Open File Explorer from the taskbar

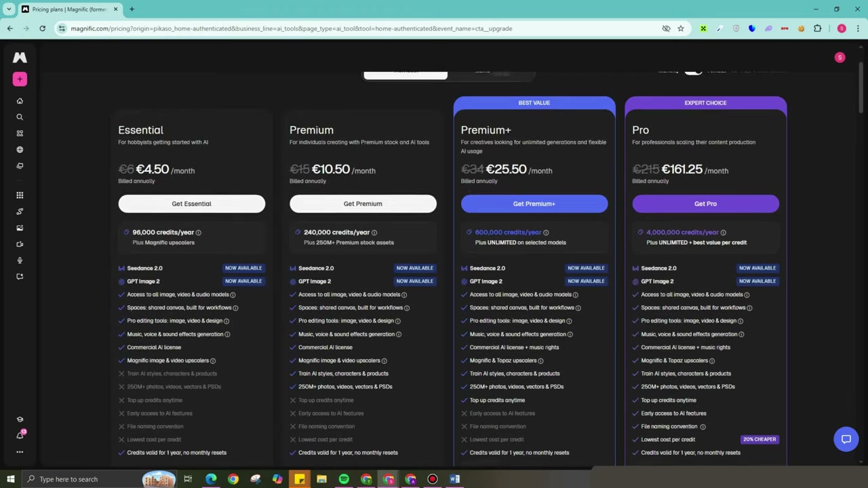(321, 479)
